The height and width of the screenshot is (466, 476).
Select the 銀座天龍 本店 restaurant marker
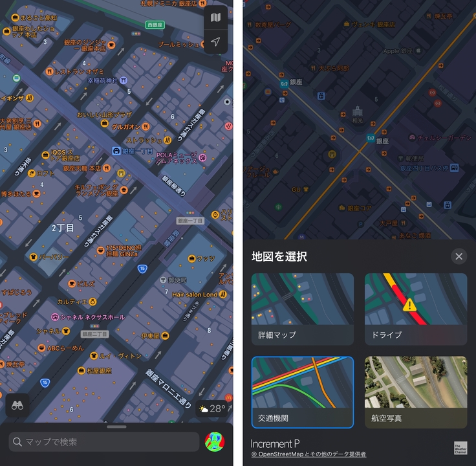pyautogui.click(x=107, y=168)
